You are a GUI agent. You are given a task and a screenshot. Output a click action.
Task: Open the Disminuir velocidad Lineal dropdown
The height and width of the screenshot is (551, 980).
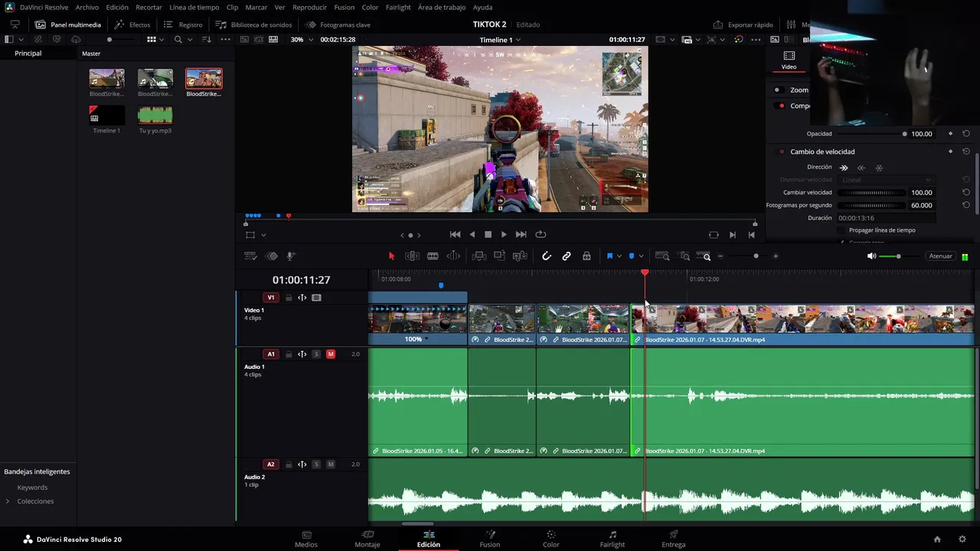coord(885,180)
